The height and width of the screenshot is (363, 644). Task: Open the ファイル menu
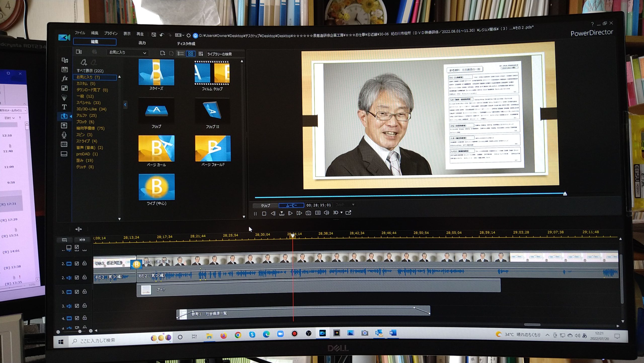(x=80, y=33)
